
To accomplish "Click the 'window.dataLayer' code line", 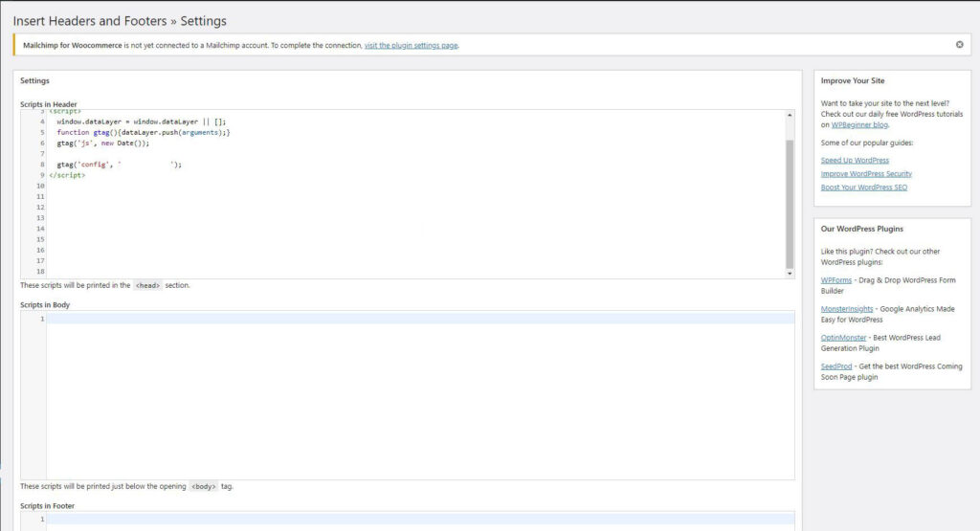I will point(142,122).
